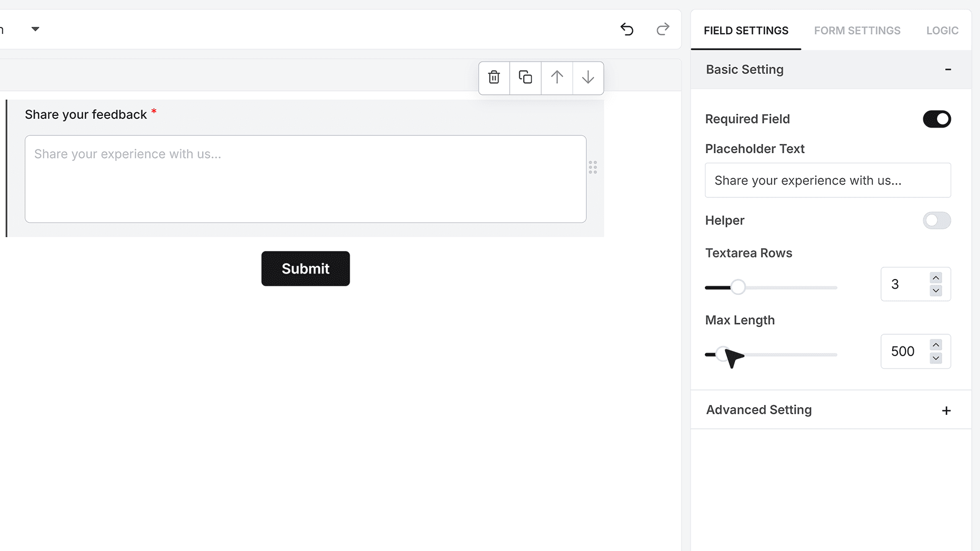Open the Logic tab
Viewport: 980px width, 551px height.
pyautogui.click(x=942, y=31)
